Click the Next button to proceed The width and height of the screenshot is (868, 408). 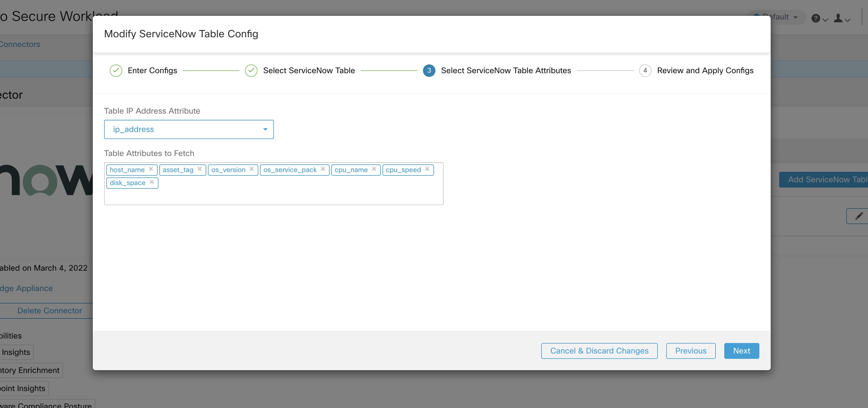point(741,351)
